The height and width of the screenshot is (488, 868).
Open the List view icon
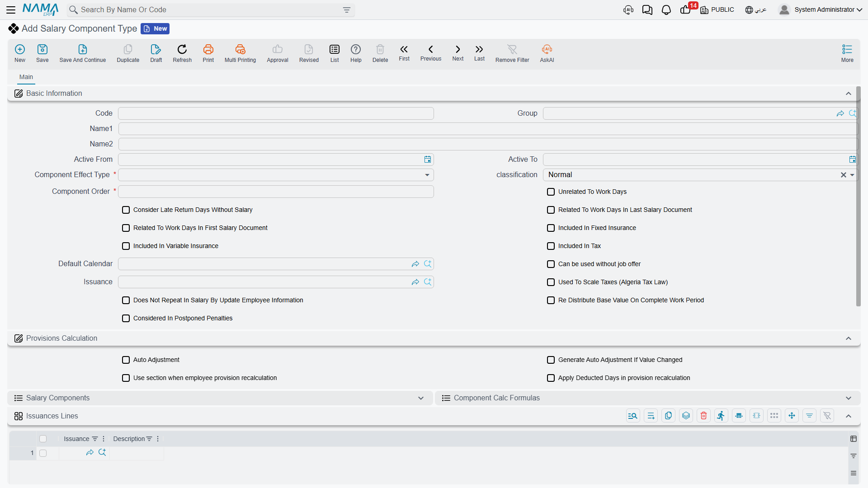tap(335, 53)
